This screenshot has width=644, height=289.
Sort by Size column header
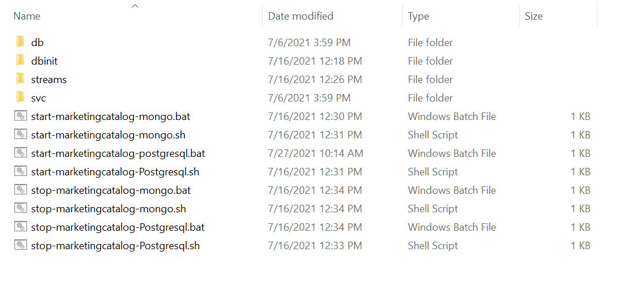pyautogui.click(x=533, y=16)
